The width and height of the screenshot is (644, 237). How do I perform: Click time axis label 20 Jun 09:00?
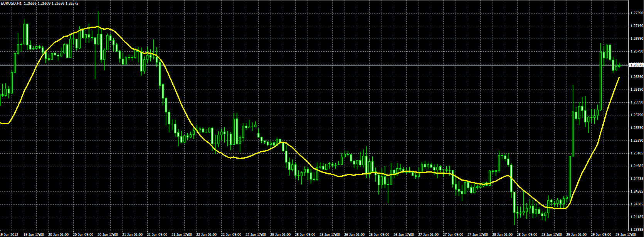coord(83,234)
